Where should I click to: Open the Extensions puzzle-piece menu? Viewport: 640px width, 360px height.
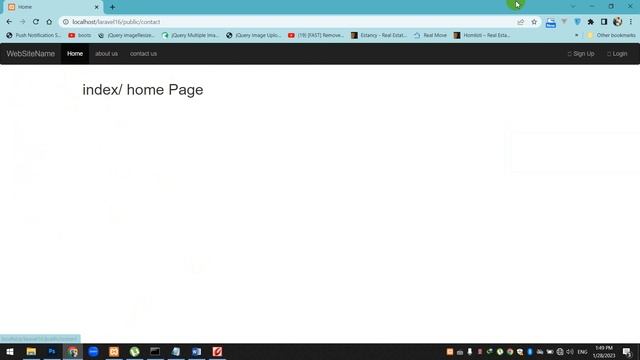click(x=591, y=22)
